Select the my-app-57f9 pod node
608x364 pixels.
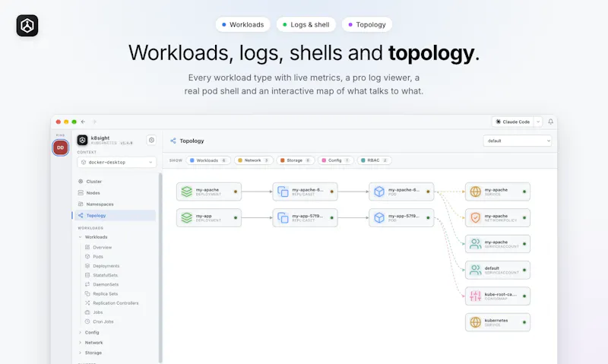pyautogui.click(x=401, y=218)
